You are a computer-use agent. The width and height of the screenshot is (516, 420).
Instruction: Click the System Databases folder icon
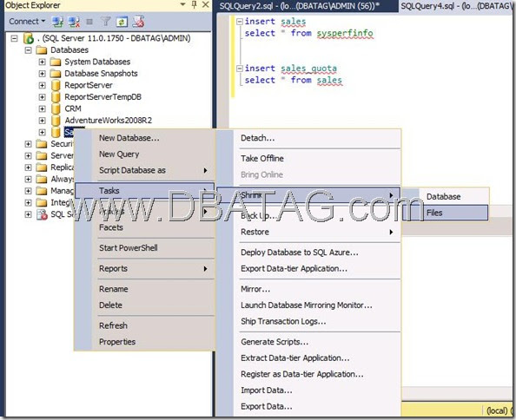point(56,62)
